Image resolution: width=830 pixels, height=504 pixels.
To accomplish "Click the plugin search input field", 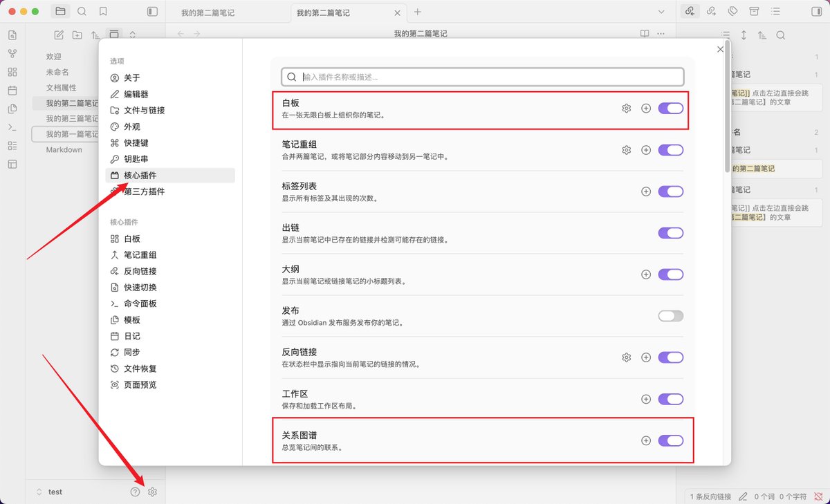I will point(483,77).
